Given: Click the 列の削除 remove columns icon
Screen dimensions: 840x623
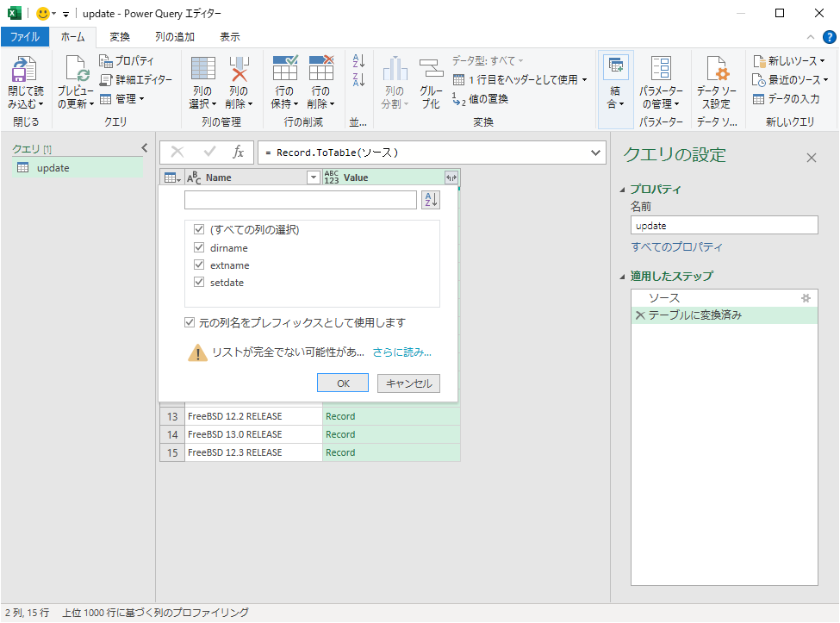Looking at the screenshot, I should 239,69.
